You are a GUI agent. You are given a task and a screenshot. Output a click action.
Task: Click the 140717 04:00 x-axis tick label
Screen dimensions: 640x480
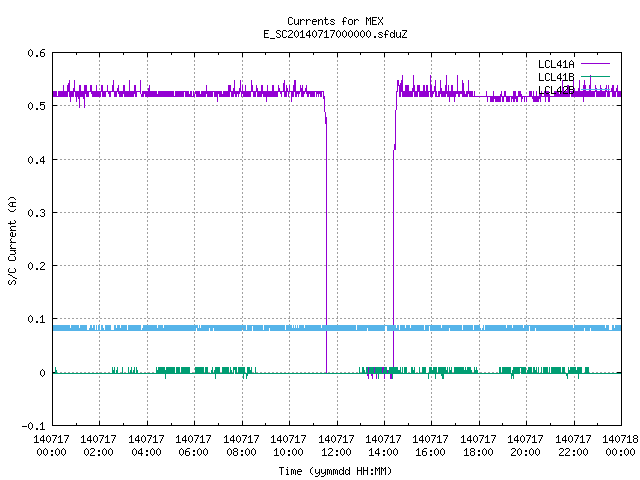click(x=146, y=446)
